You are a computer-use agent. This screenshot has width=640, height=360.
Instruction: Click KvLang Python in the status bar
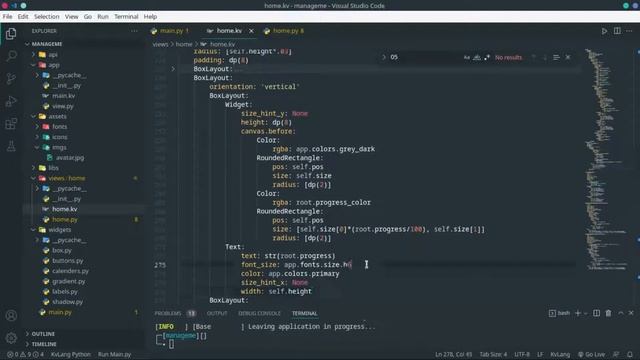pyautogui.click(x=71, y=354)
